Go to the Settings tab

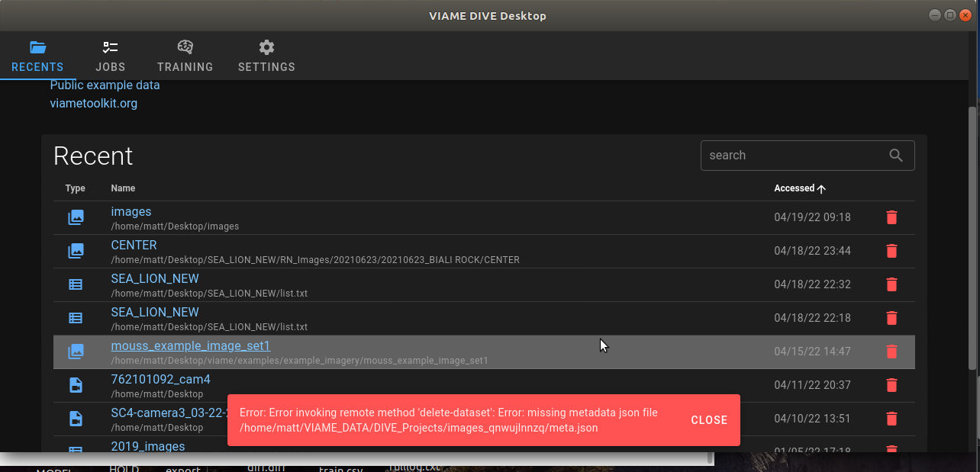click(x=266, y=56)
